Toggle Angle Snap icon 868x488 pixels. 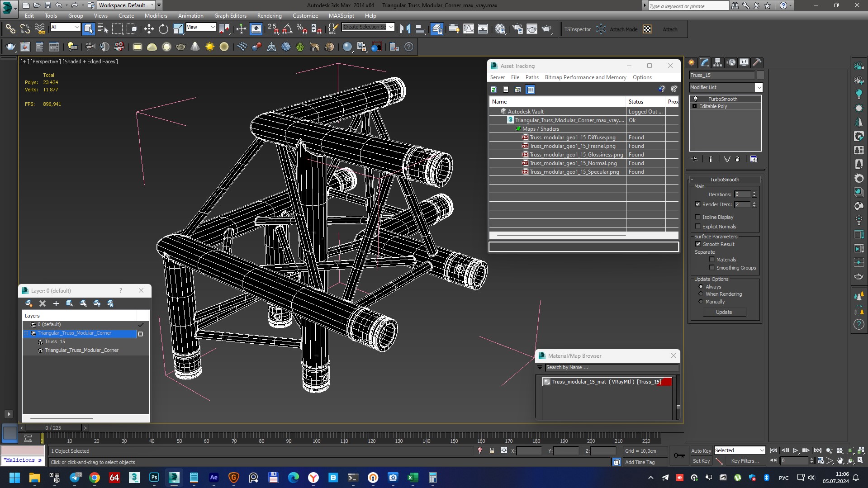point(287,29)
